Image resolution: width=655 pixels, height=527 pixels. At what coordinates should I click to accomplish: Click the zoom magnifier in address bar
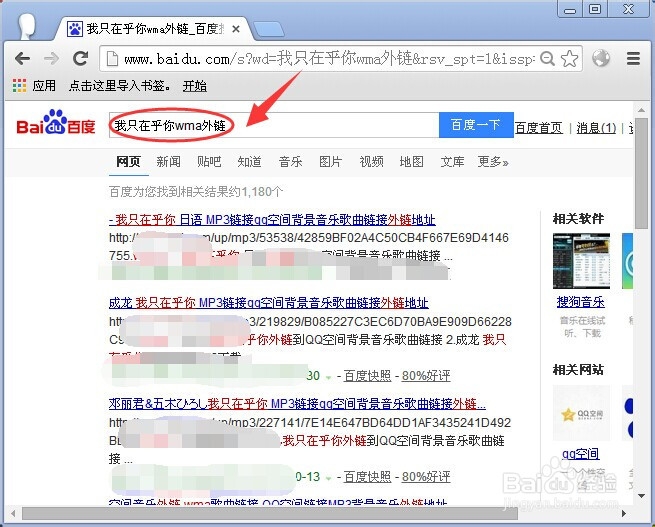[547, 58]
